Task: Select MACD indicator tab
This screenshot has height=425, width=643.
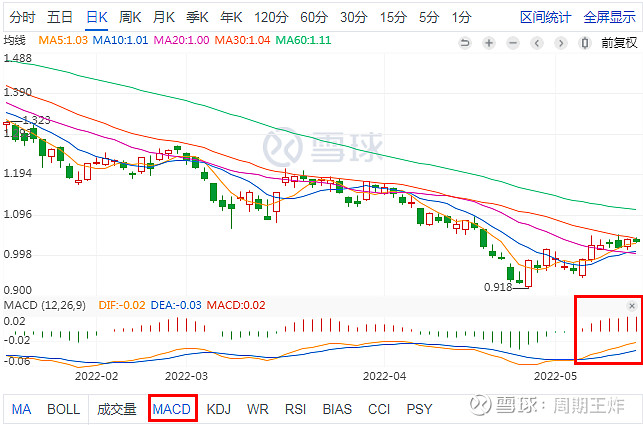Action: click(172, 409)
